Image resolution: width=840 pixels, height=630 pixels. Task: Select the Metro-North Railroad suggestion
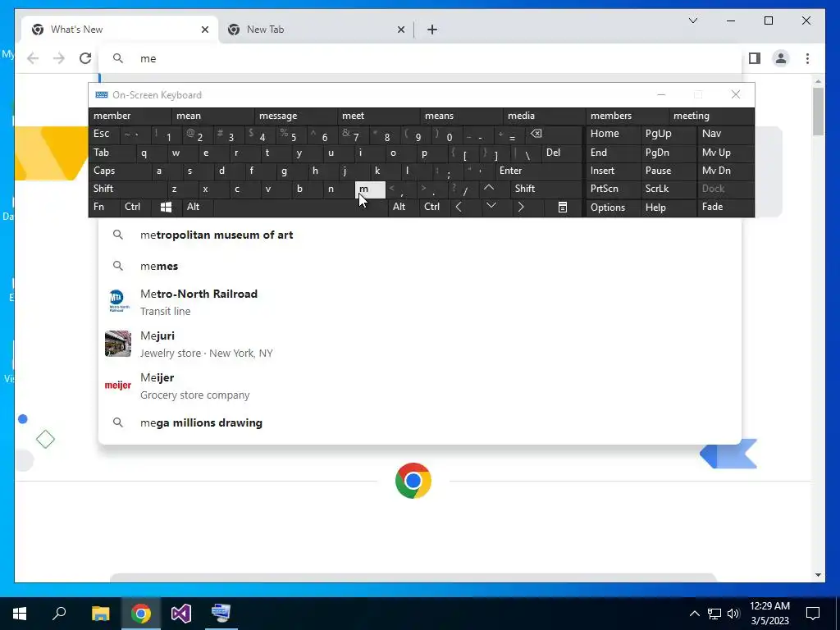pos(420,302)
